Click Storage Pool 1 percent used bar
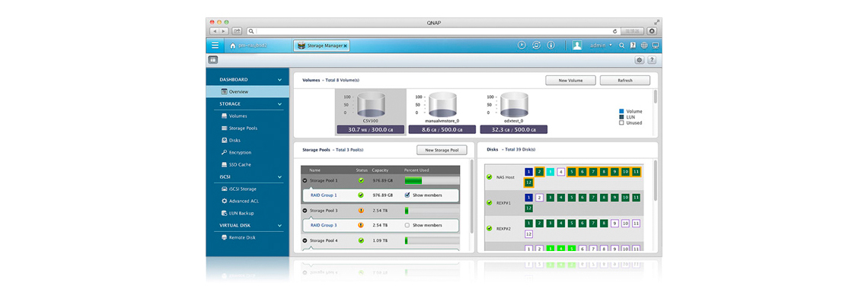Image resolution: width=868 pixels, height=289 pixels. click(x=432, y=180)
